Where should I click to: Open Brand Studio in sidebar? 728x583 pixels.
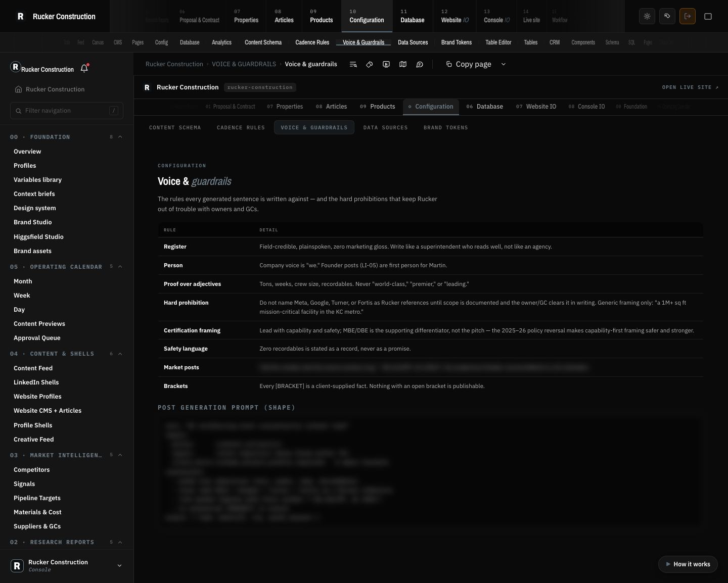coord(32,222)
